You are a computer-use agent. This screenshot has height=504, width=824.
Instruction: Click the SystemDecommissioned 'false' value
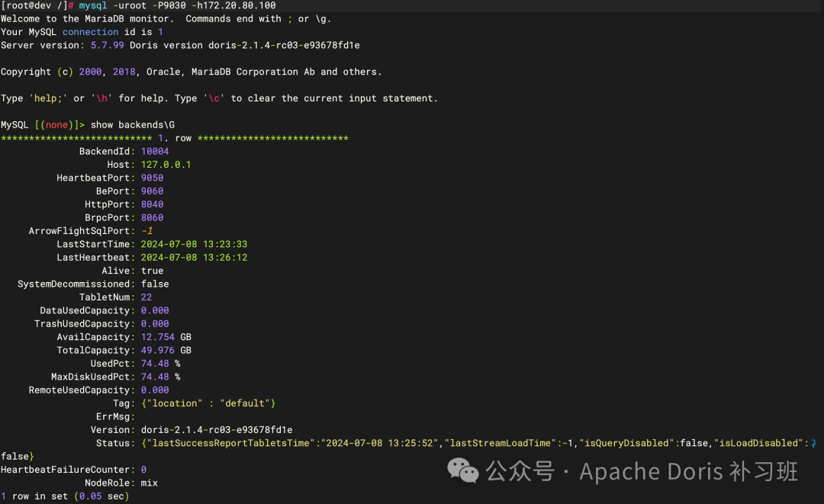155,284
